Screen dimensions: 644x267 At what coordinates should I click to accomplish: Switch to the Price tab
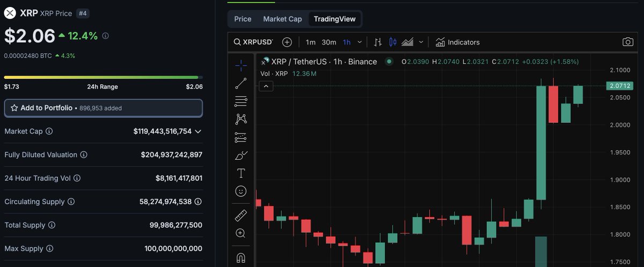[243, 19]
